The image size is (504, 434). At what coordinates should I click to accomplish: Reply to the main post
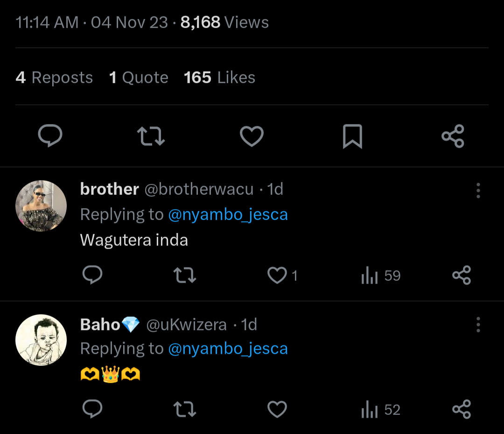click(50, 136)
